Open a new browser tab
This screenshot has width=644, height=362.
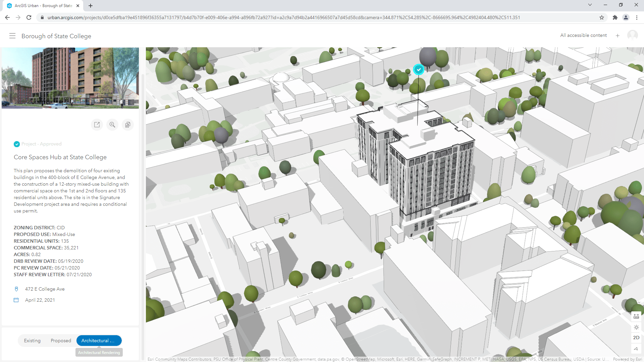tap(91, 6)
